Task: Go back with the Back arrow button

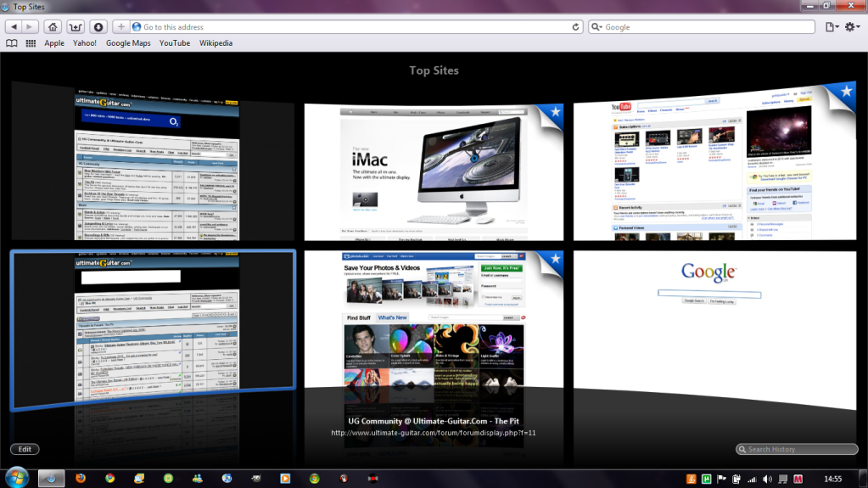Action: click(x=14, y=26)
